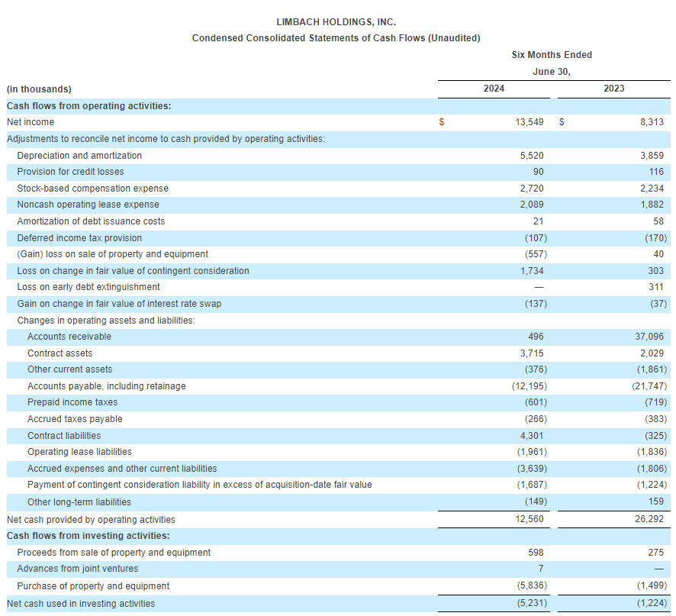Click the LIMBACH HOLDINGS, INC. title
The height and width of the screenshot is (616, 676).
tap(336, 22)
